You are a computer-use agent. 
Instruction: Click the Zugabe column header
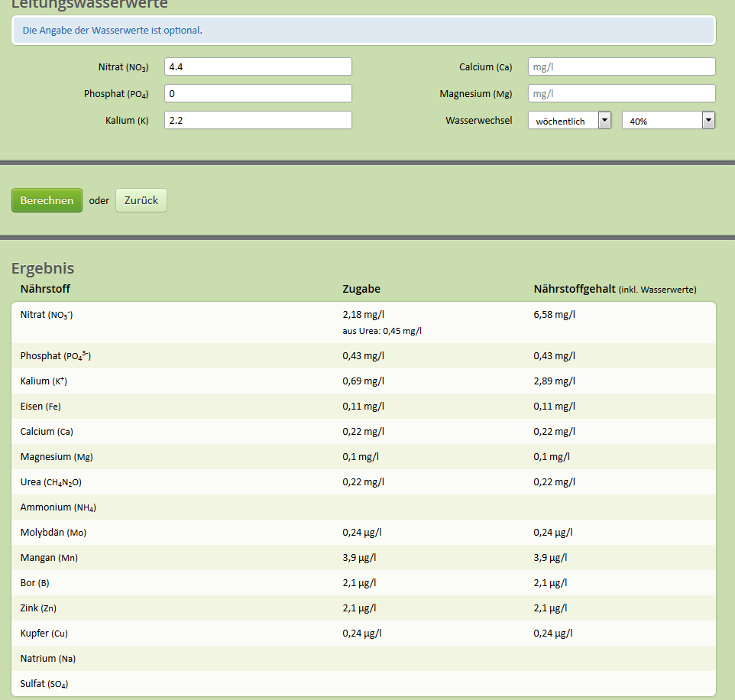(361, 289)
